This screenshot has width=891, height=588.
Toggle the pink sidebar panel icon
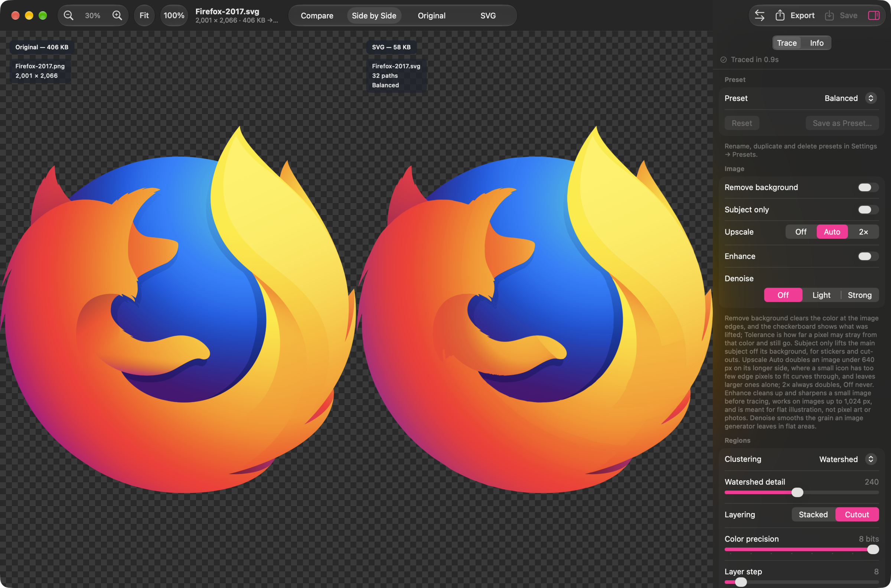click(874, 15)
